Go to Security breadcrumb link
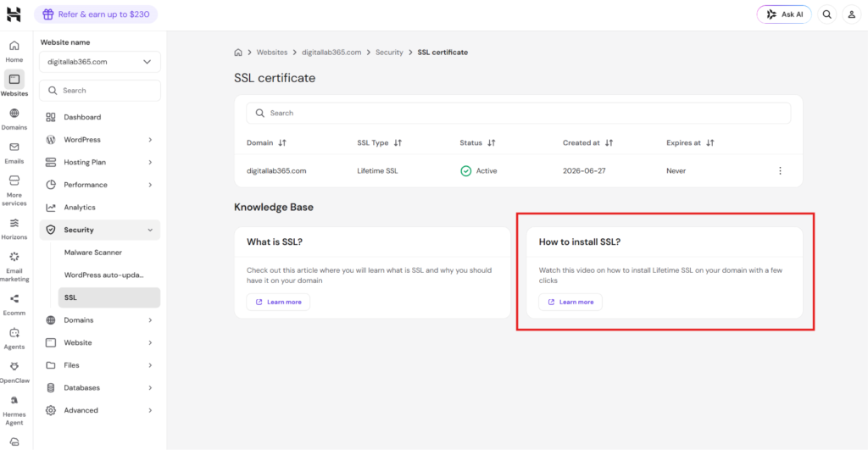This screenshot has width=868, height=450. (x=389, y=52)
